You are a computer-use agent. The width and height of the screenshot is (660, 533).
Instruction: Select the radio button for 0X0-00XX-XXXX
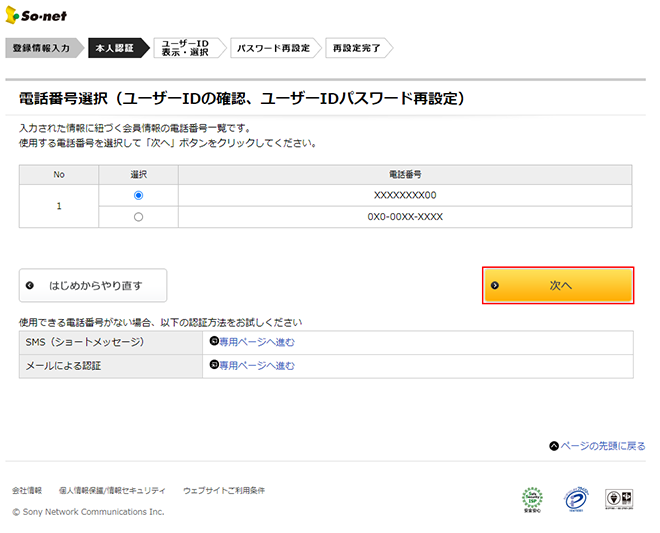pos(138,216)
